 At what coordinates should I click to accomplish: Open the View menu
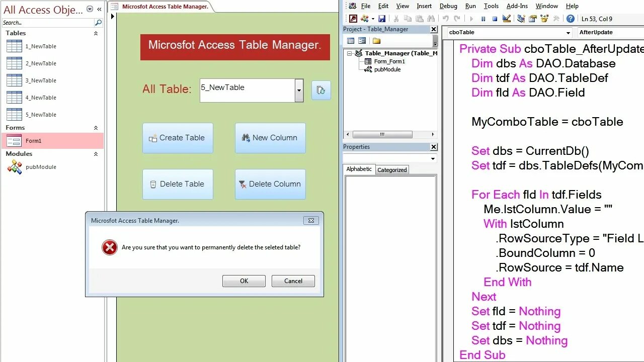[x=403, y=6]
